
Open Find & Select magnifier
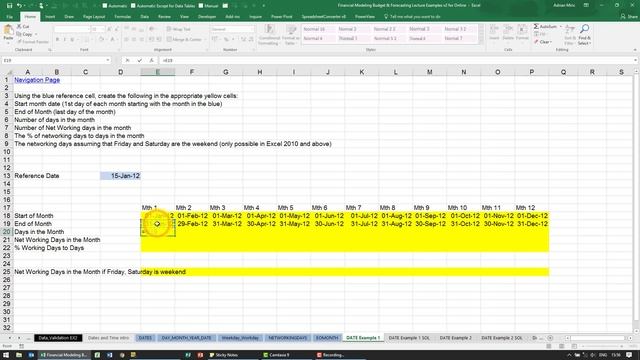point(584,34)
